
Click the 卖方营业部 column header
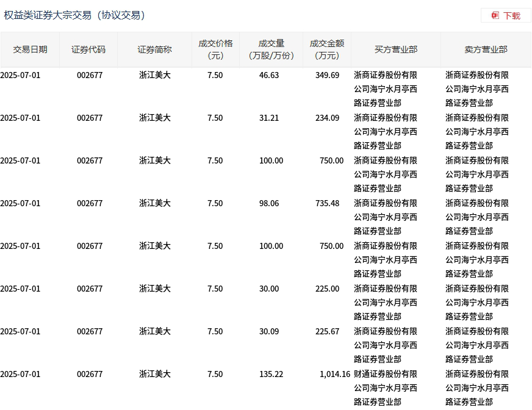click(x=486, y=49)
